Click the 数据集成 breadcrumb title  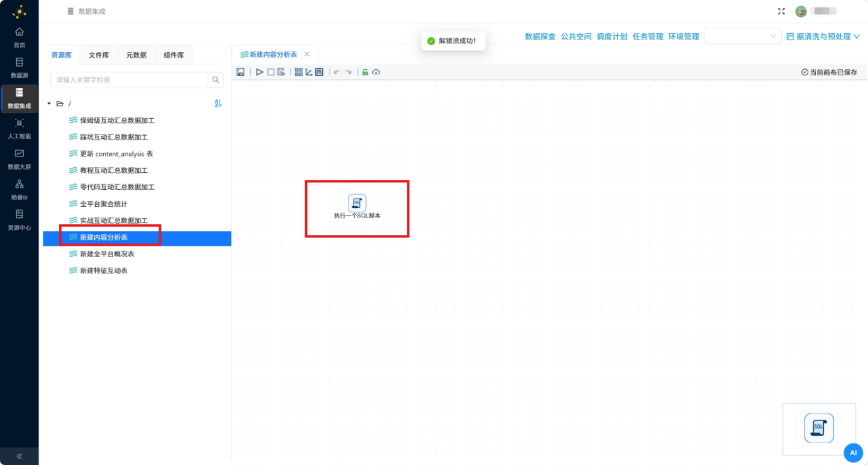[92, 11]
